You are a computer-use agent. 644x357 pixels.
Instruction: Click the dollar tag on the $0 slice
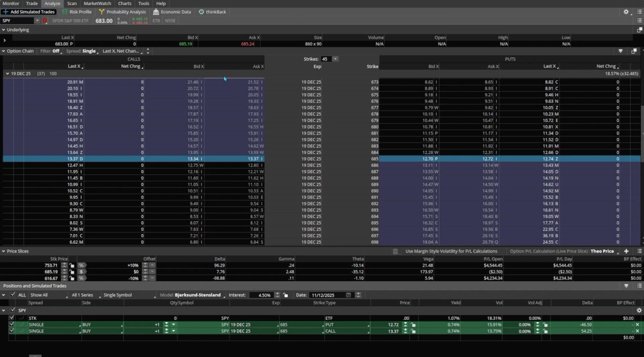(x=82, y=271)
